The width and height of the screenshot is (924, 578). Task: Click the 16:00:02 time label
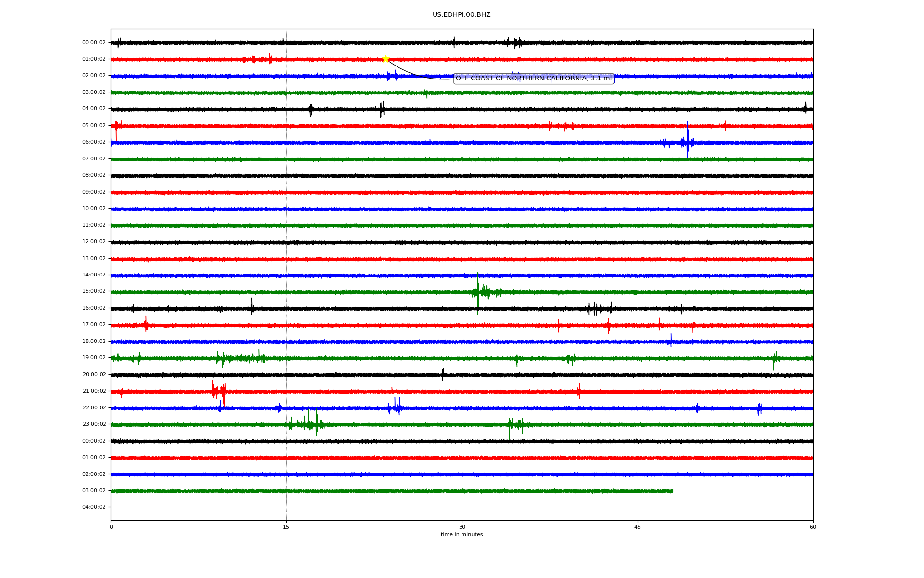[94, 308]
